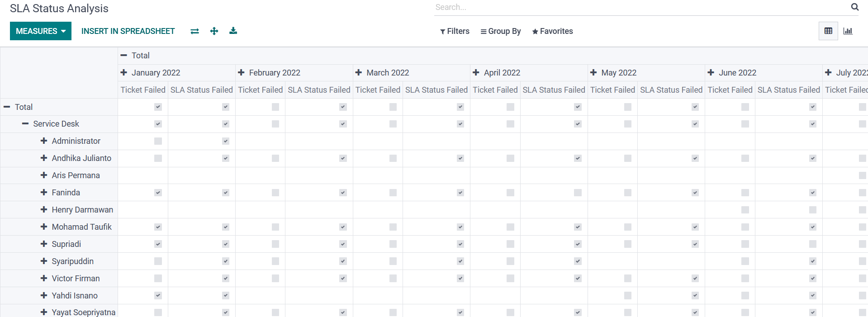Toggle Supriadi's February Ticket Failed checkbox
The width and height of the screenshot is (868, 317).
[275, 244]
